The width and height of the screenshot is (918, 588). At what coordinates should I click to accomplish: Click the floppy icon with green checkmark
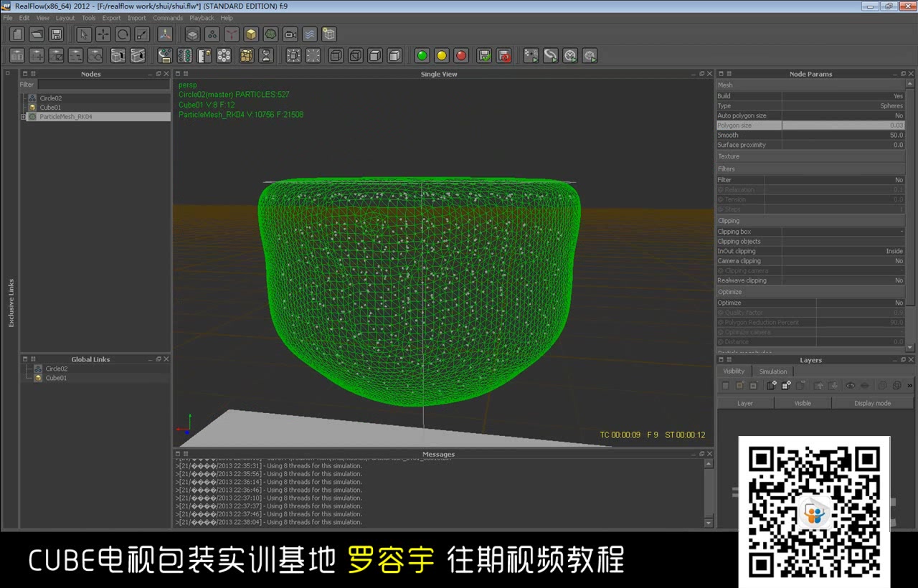(484, 56)
